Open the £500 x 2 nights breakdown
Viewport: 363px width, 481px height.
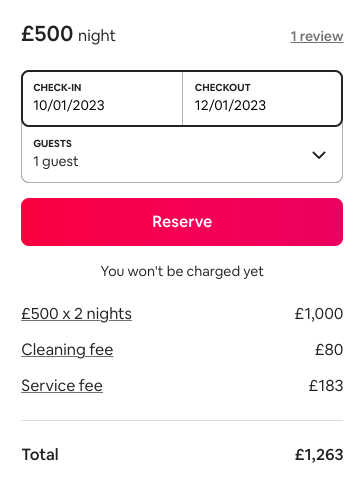pyautogui.click(x=77, y=314)
